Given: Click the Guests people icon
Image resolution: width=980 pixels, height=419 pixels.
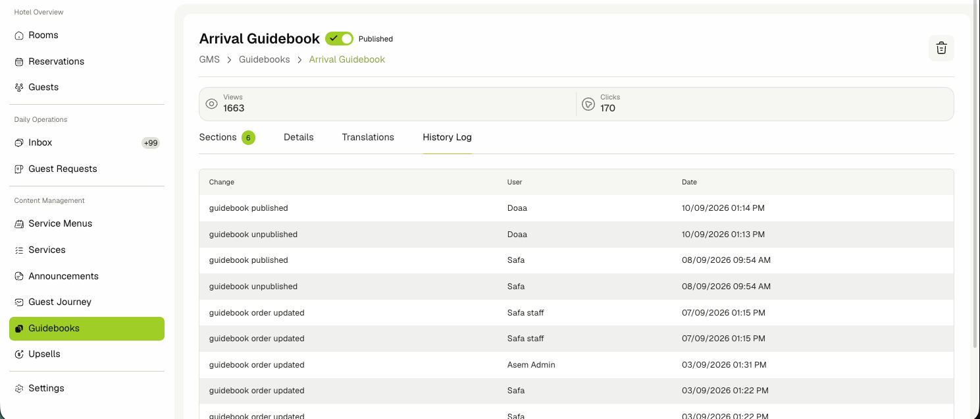Looking at the screenshot, I should [x=19, y=88].
